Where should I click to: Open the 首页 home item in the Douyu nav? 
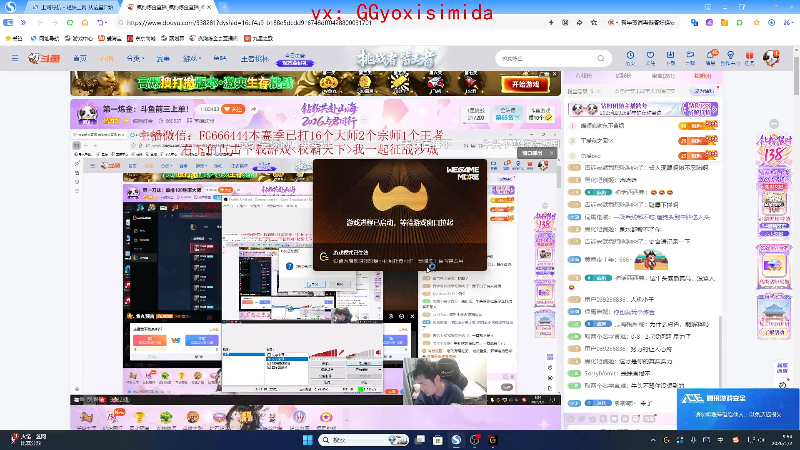click(x=80, y=59)
